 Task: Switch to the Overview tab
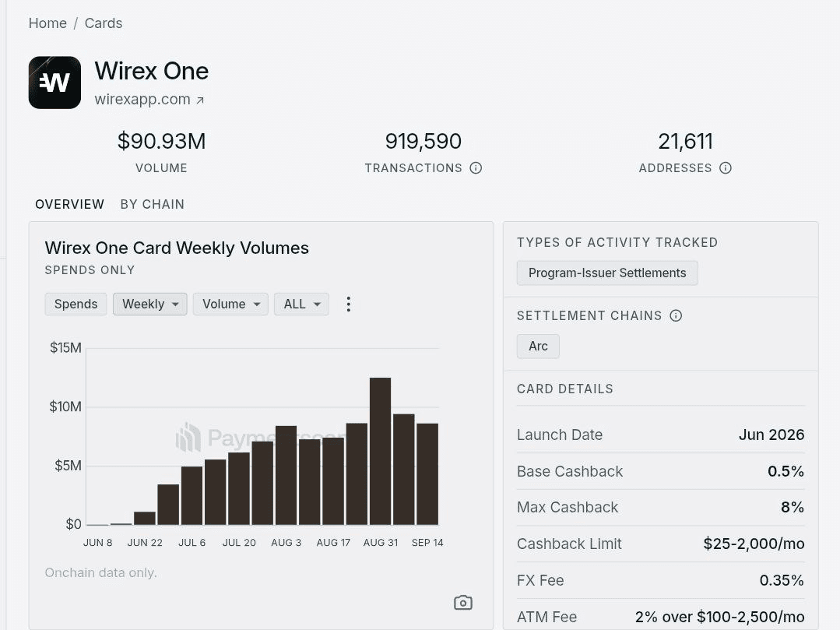pos(69,204)
